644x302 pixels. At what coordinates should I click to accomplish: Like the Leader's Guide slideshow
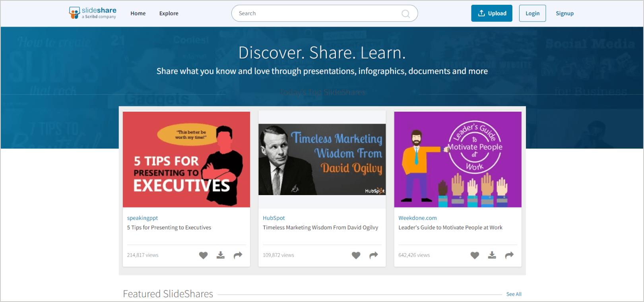(475, 255)
